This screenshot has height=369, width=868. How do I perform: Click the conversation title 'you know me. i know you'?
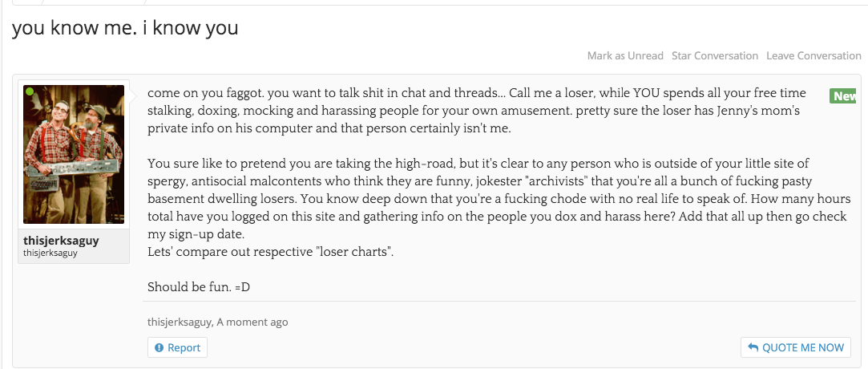point(125,27)
